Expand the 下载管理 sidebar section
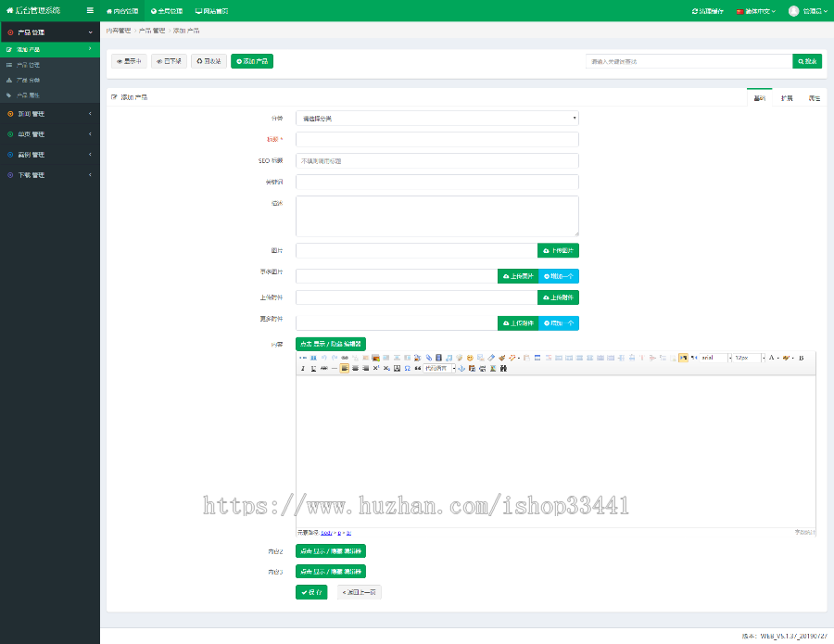The width and height of the screenshot is (834, 644). tap(50, 175)
